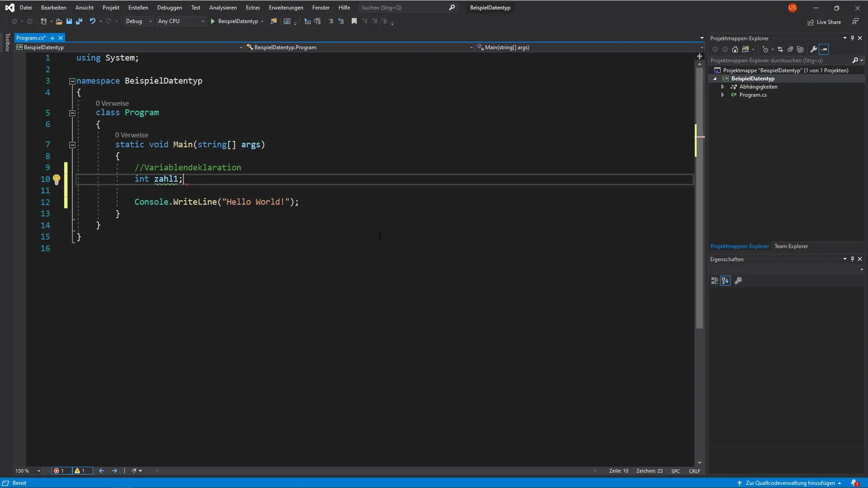Open the Main(string[] args) member dropdown
Image resolution: width=868 pixels, height=488 pixels.
[x=590, y=47]
